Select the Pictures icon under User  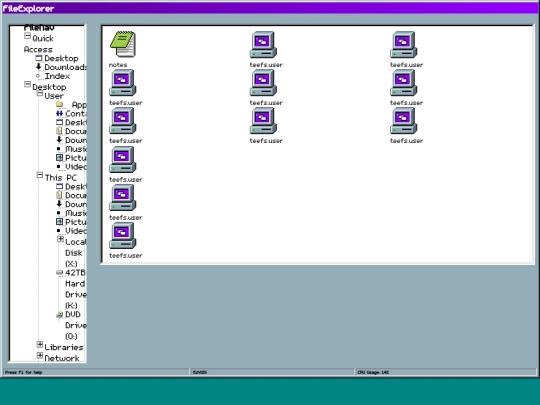coord(59,158)
